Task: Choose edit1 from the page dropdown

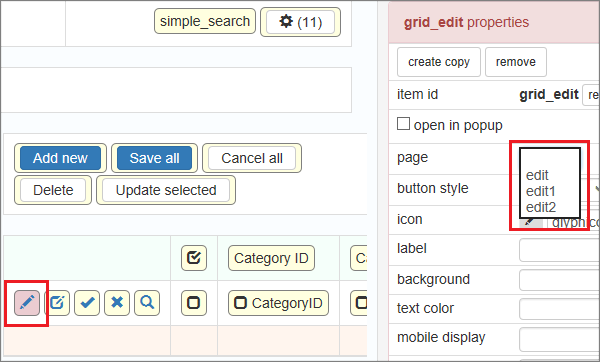Action: (x=540, y=191)
